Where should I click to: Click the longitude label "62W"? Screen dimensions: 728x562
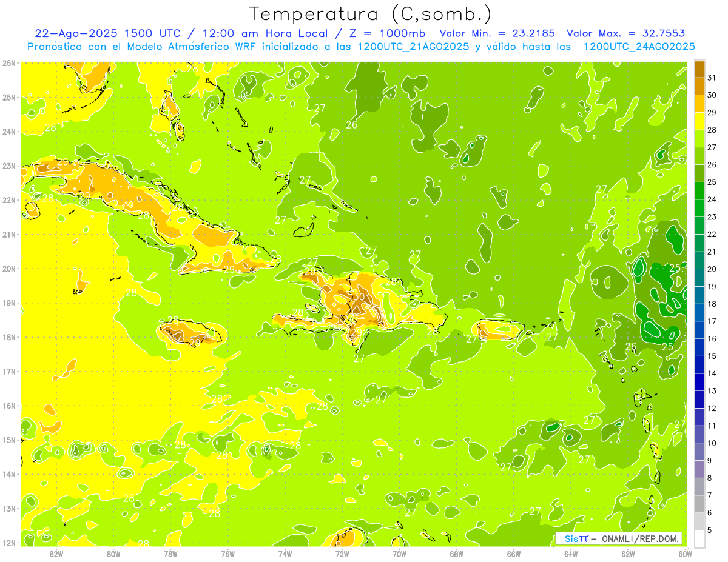click(628, 554)
